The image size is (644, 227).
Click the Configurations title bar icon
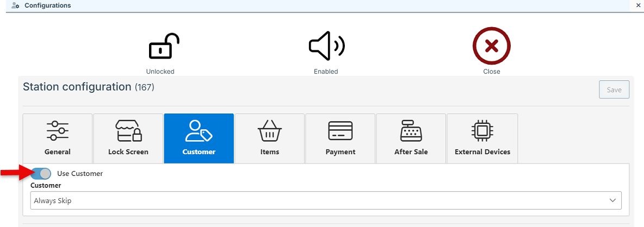15,5
